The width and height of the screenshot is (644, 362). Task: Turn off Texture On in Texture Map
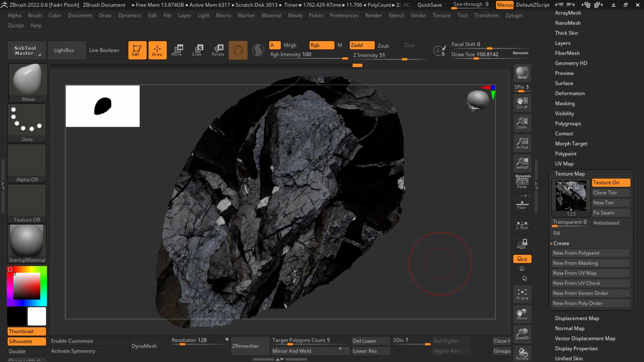click(x=611, y=182)
